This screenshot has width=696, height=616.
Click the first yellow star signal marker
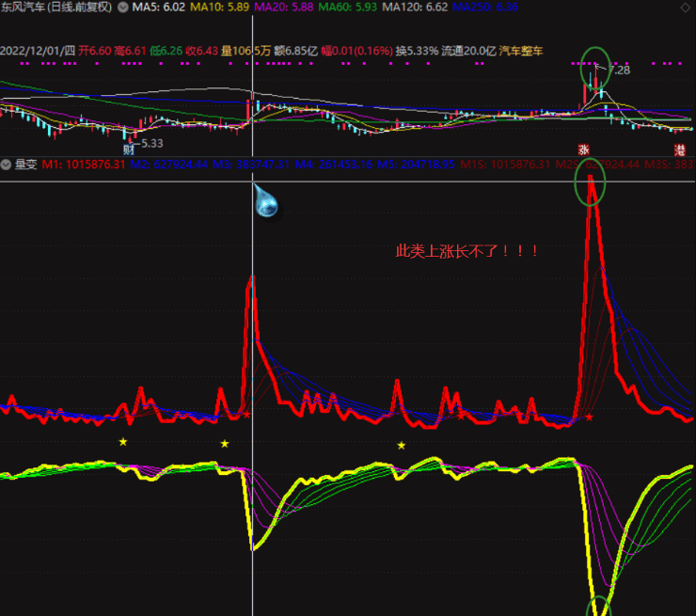point(123,442)
